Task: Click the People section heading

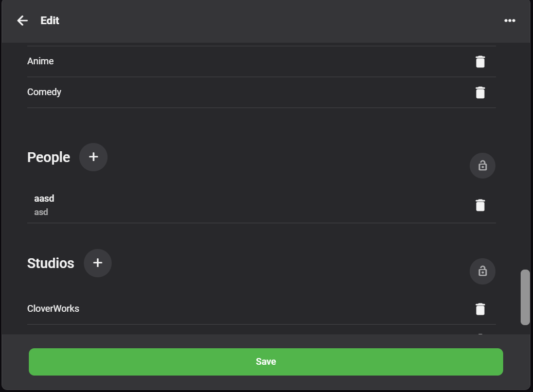Action: (x=48, y=157)
